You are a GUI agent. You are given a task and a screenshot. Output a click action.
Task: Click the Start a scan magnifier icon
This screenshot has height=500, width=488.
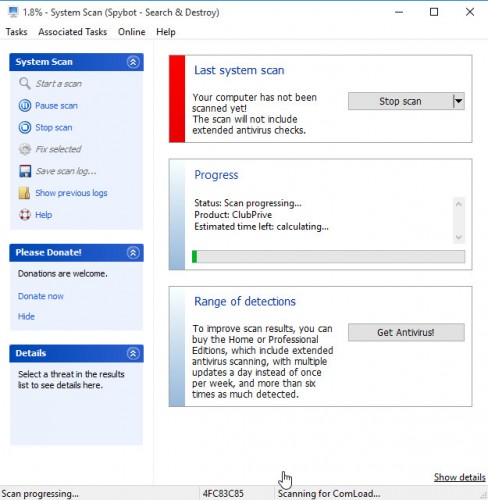pos(25,83)
